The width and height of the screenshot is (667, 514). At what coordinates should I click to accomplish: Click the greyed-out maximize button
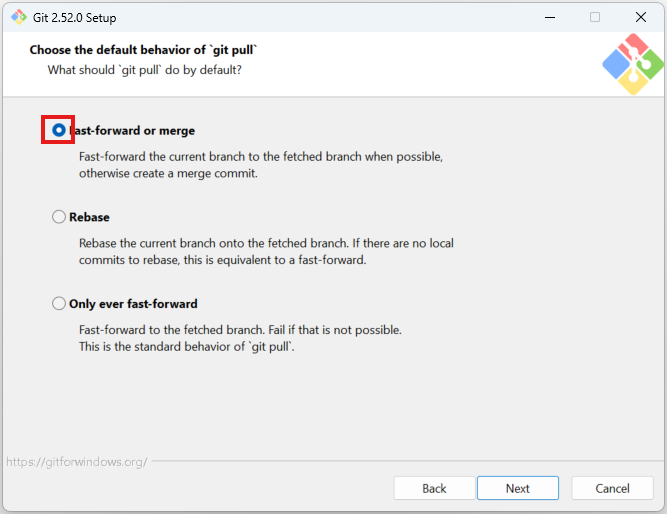coord(595,16)
